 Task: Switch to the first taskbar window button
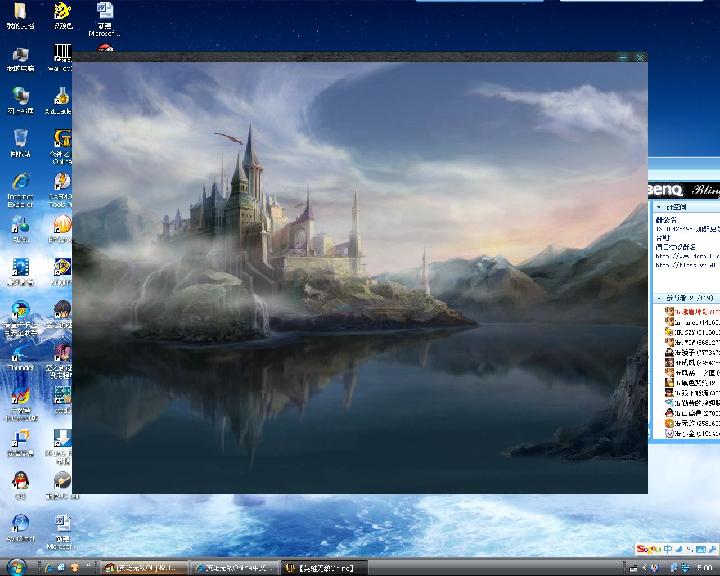pos(146,568)
